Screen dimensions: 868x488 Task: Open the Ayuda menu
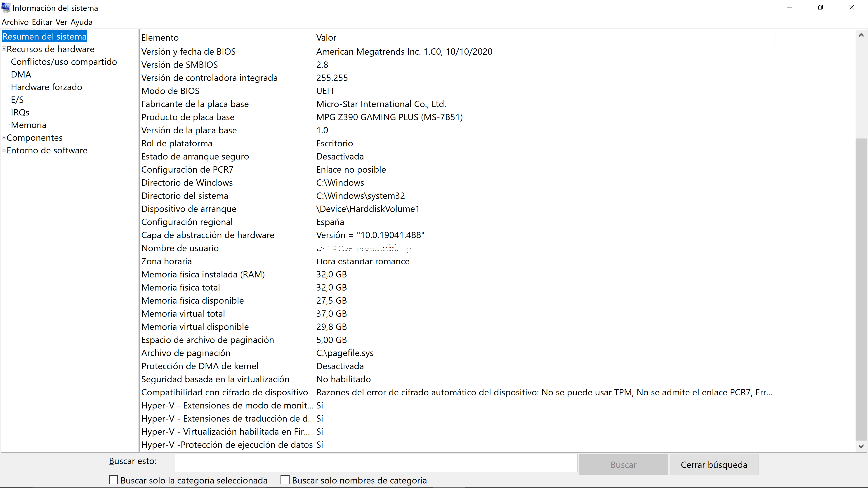(82, 22)
